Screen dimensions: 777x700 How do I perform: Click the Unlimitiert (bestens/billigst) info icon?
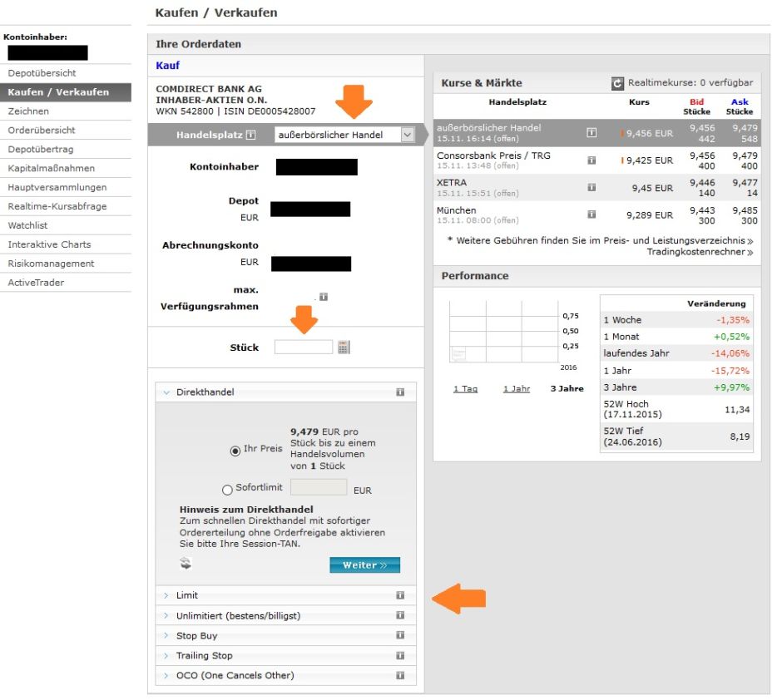point(400,615)
